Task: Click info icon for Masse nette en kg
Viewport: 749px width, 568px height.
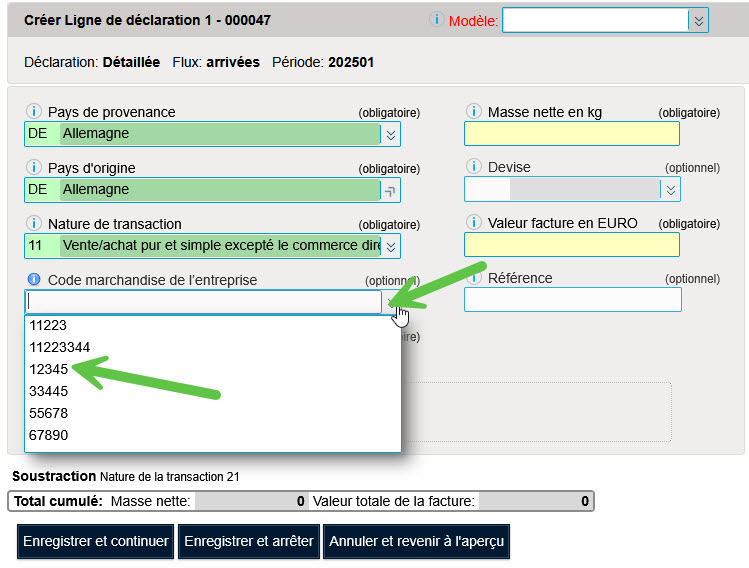Action: 473,111
